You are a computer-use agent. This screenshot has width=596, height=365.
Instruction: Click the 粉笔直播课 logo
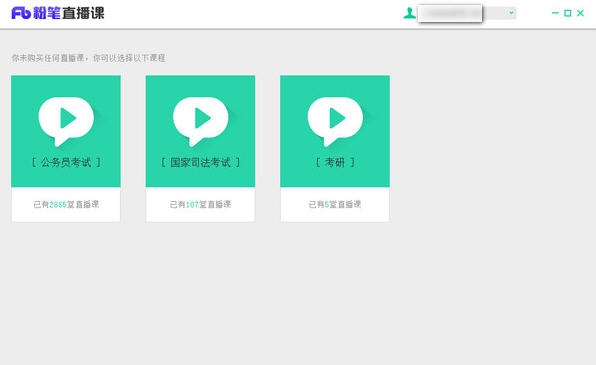point(58,13)
